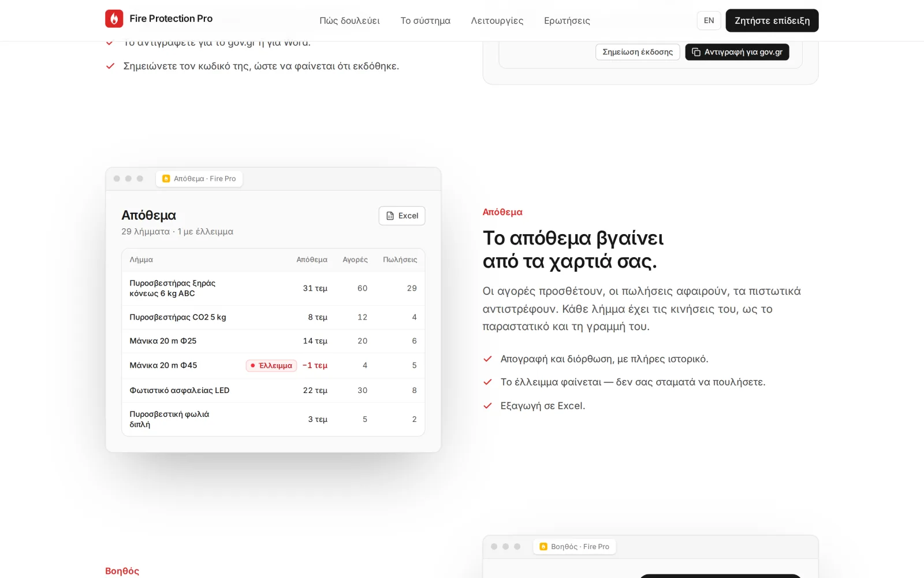Select row Πυροσβεστική φωλιά διπλή

(x=273, y=419)
